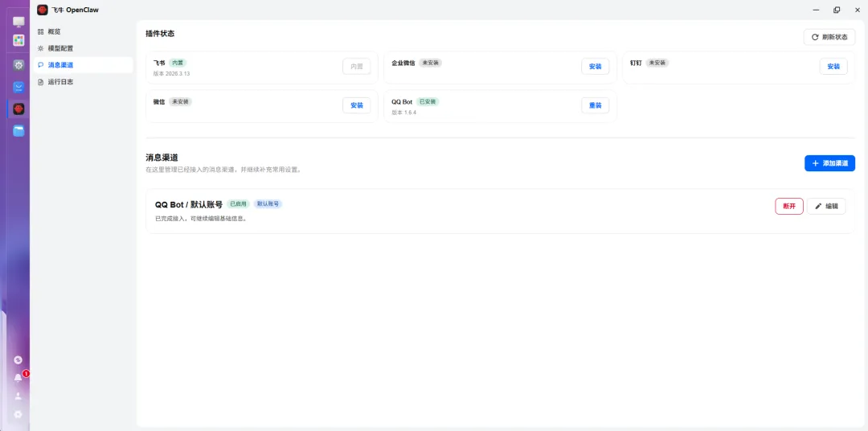868x431 pixels.
Task: Click the QQ Bot / 默认账号 title
Action: 189,204
